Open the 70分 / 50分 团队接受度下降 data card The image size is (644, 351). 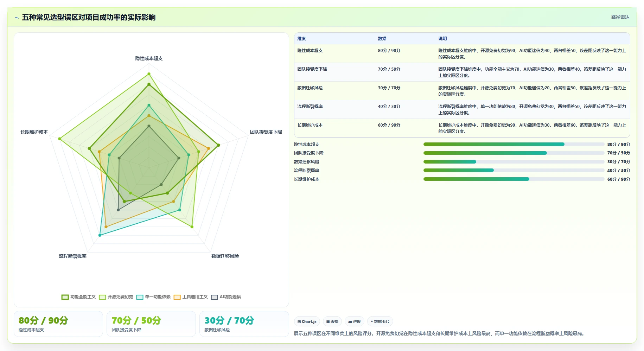(x=151, y=324)
